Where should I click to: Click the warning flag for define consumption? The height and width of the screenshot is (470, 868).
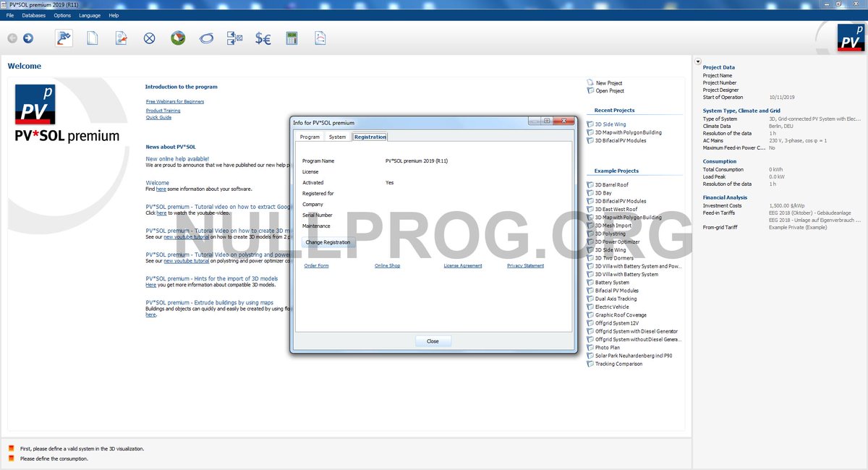11,458
